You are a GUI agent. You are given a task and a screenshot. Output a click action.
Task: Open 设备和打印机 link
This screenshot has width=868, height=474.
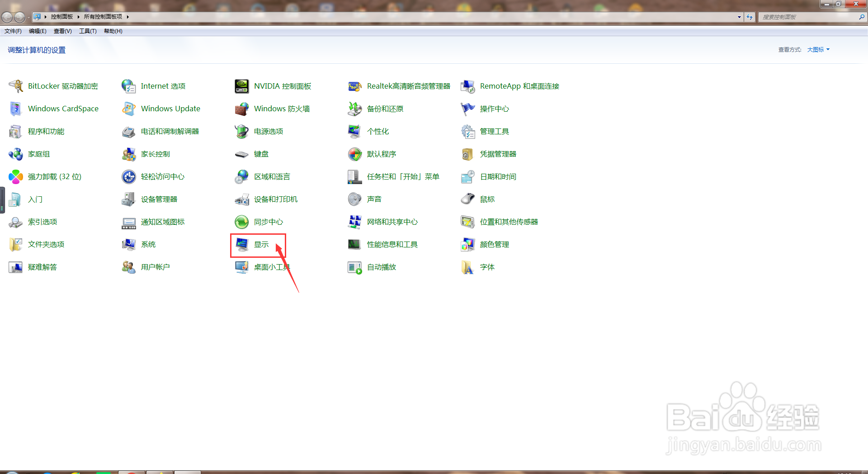276,199
